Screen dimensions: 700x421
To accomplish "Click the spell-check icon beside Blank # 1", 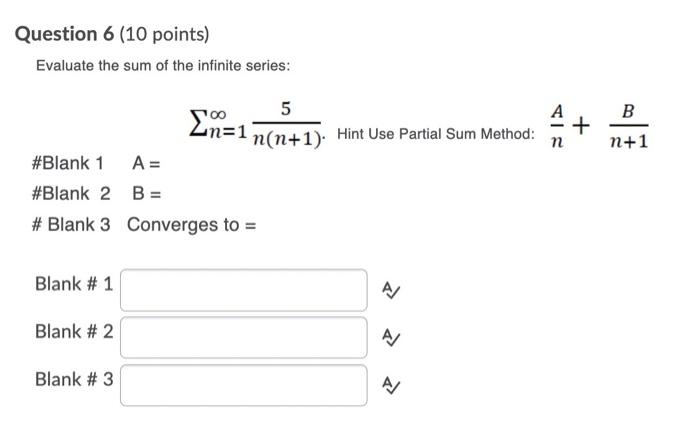I will pyautogui.click(x=391, y=290).
